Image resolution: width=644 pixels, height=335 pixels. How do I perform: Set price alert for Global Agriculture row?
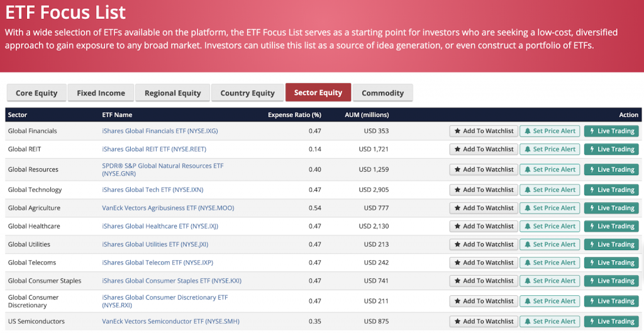point(550,208)
